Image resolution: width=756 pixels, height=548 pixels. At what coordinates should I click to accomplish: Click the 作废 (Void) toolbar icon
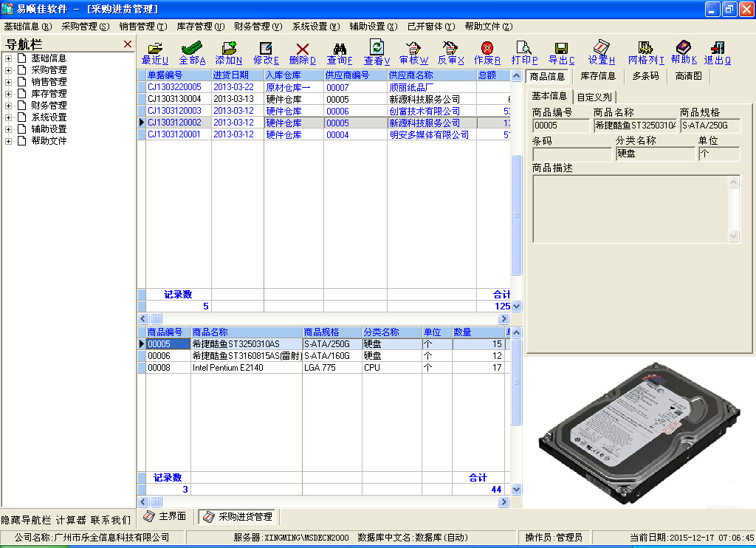coord(487,48)
